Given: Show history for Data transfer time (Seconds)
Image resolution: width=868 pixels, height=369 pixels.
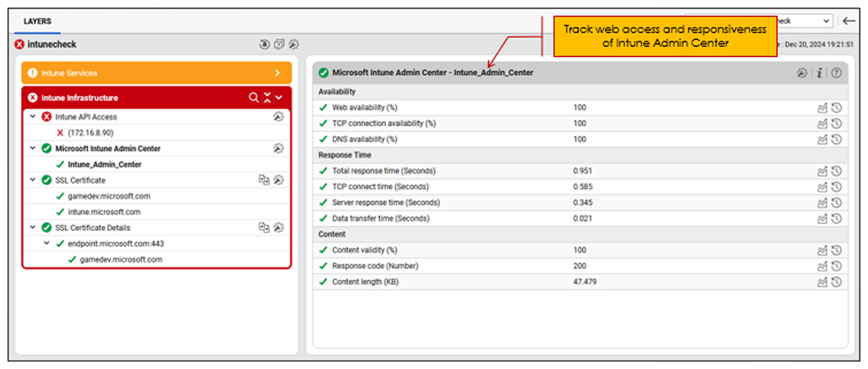Looking at the screenshot, I should coord(836,219).
